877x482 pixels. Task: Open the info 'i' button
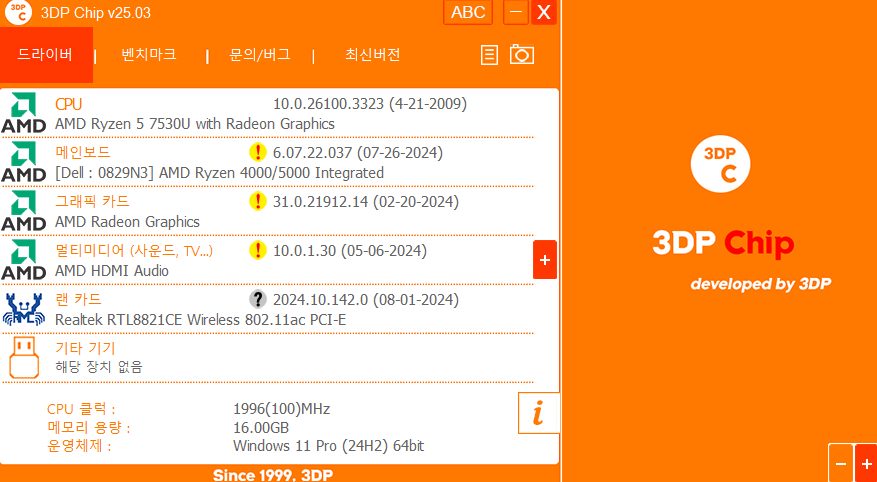pyautogui.click(x=539, y=413)
